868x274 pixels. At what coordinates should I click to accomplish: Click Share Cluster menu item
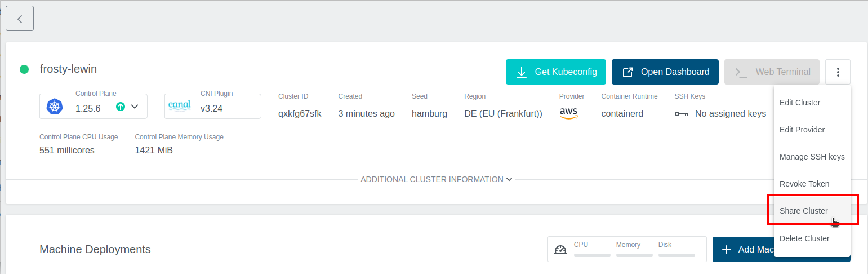tap(803, 211)
